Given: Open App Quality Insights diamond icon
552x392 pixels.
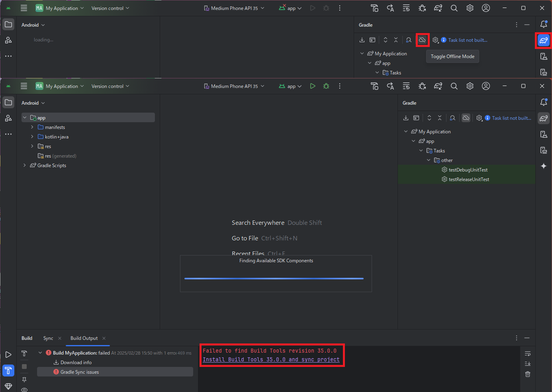Looking at the screenshot, I should pos(8,386).
